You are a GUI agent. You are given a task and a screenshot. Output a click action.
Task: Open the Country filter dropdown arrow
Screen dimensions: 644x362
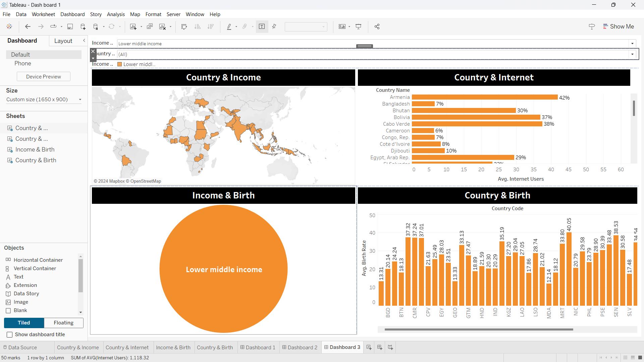633,54
